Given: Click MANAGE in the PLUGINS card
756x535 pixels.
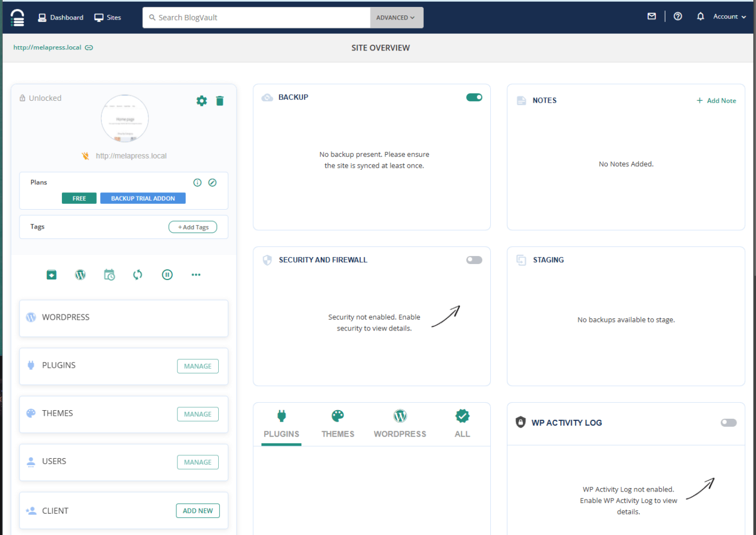Looking at the screenshot, I should [198, 366].
